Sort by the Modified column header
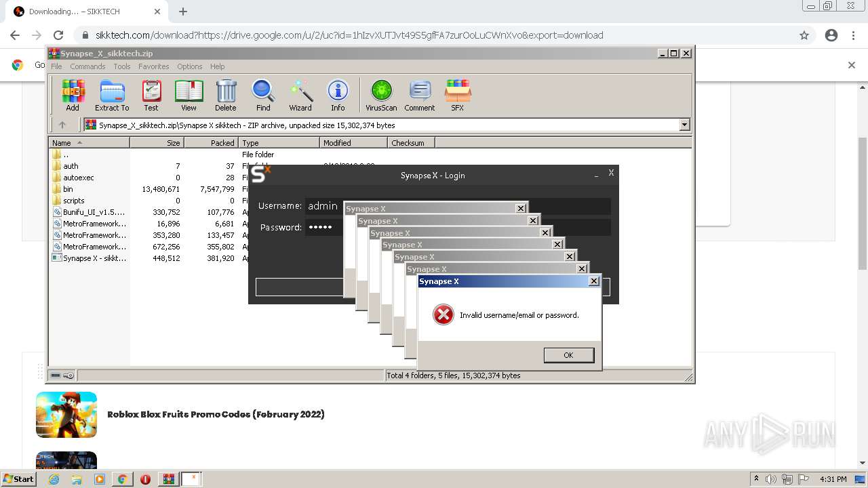Image resolution: width=868 pixels, height=488 pixels. pyautogui.click(x=353, y=143)
